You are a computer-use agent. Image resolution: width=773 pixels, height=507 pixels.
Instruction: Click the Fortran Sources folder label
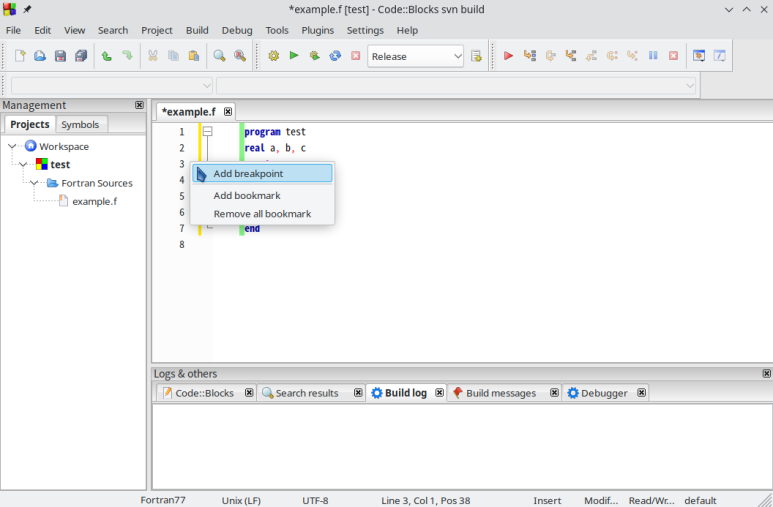tap(97, 183)
